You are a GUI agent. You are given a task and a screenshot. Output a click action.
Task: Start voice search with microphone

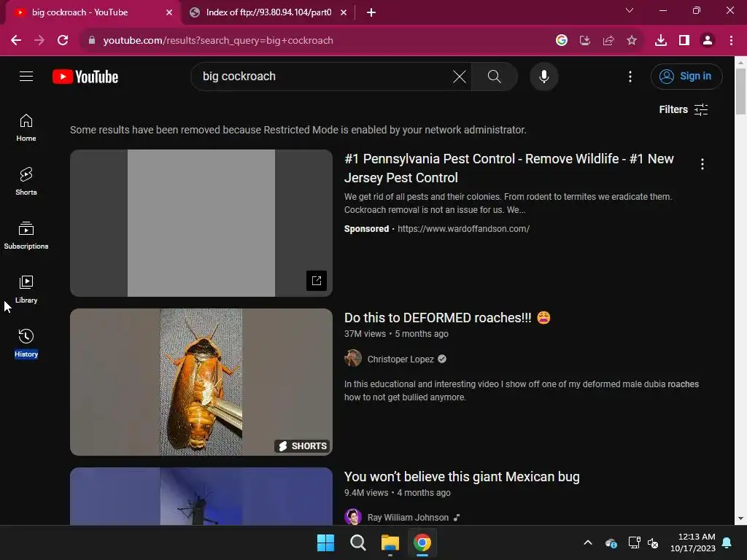point(543,76)
